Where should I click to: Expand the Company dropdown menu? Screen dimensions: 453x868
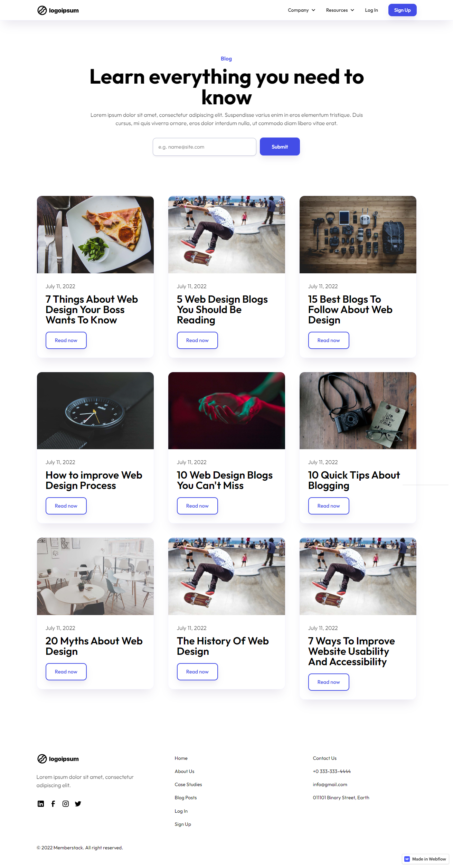[x=301, y=10]
